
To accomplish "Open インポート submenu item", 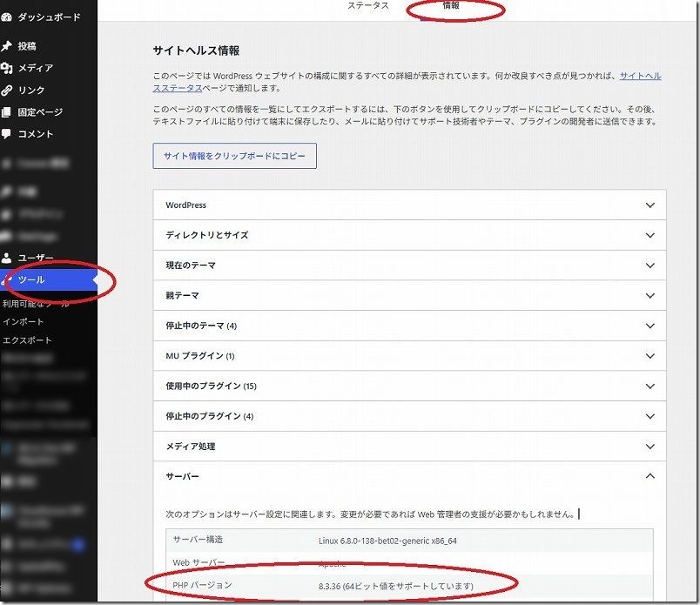I will click(x=23, y=322).
